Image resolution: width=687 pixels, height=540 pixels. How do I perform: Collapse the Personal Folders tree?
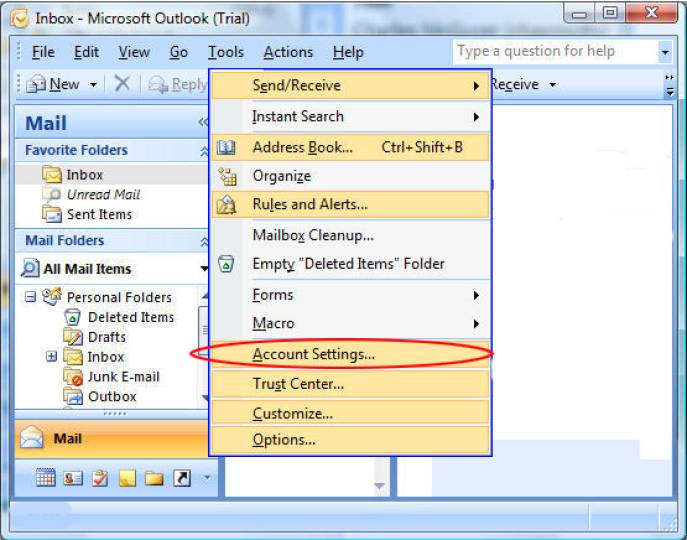point(30,297)
